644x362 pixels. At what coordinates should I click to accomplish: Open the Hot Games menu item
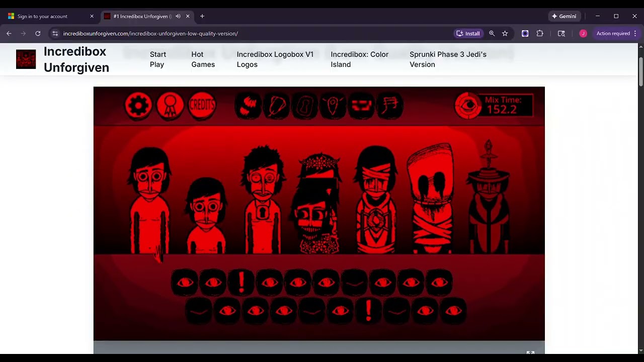coord(203,59)
